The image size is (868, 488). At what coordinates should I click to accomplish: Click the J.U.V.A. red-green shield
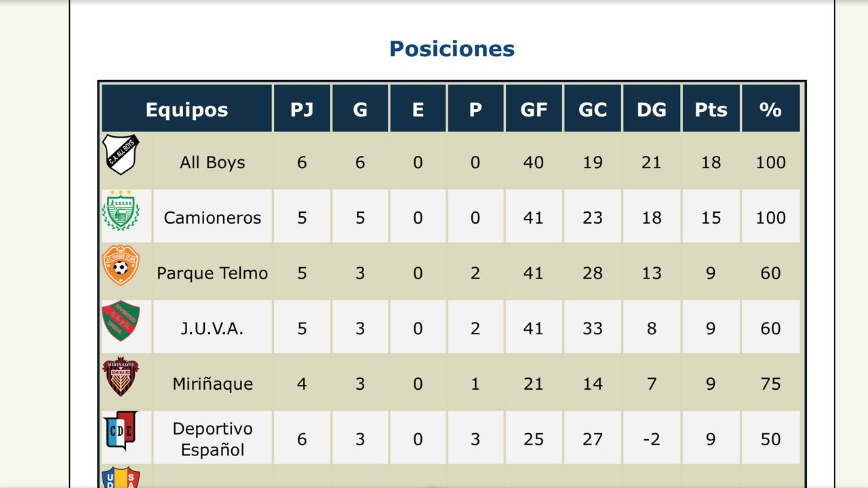[121, 321]
